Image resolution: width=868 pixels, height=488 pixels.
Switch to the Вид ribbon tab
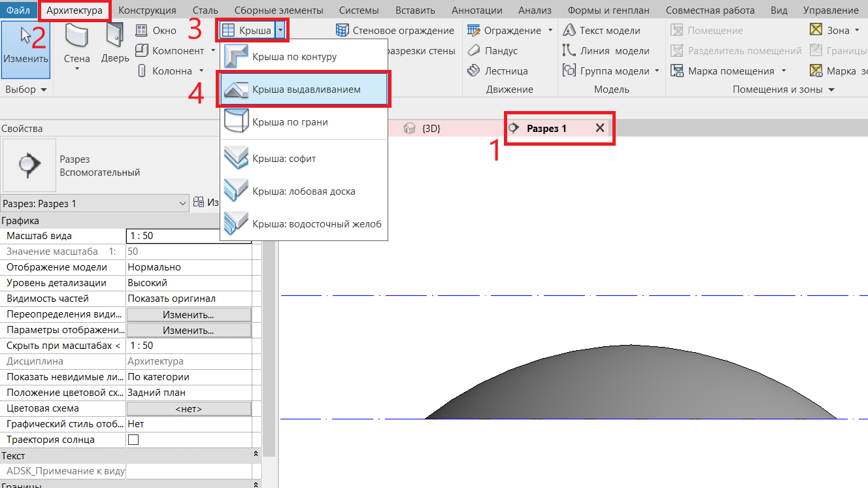click(779, 10)
